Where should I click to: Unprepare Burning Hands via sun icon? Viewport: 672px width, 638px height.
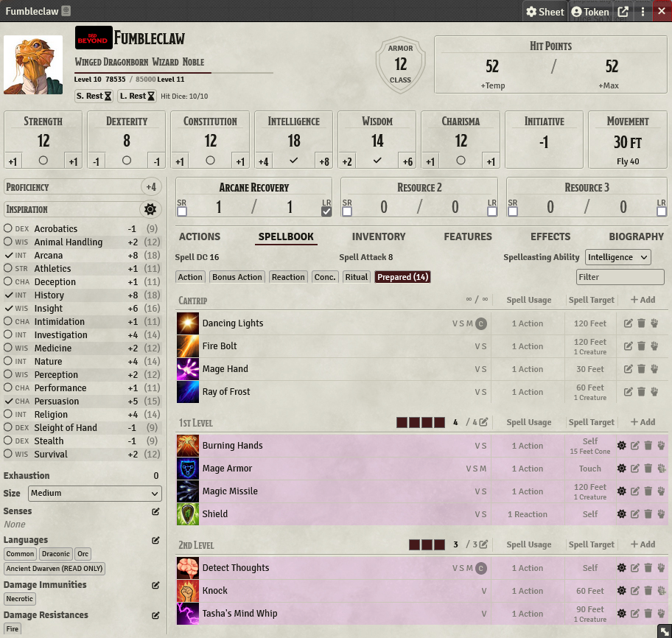[x=621, y=446]
